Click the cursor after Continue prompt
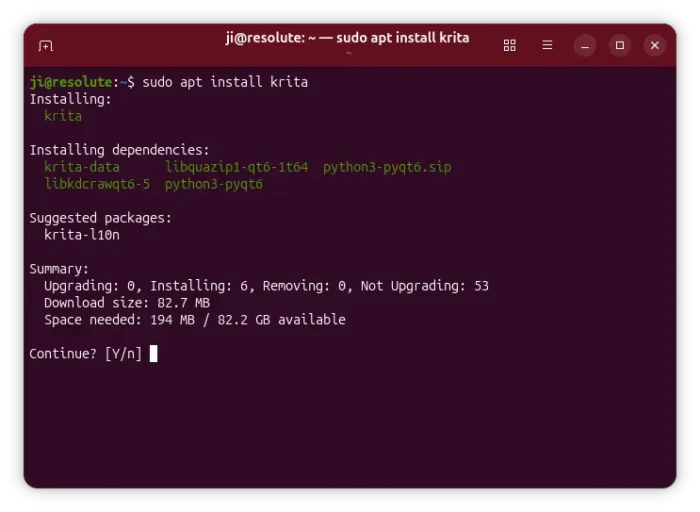Screen dimensions: 700x512 coord(153,354)
